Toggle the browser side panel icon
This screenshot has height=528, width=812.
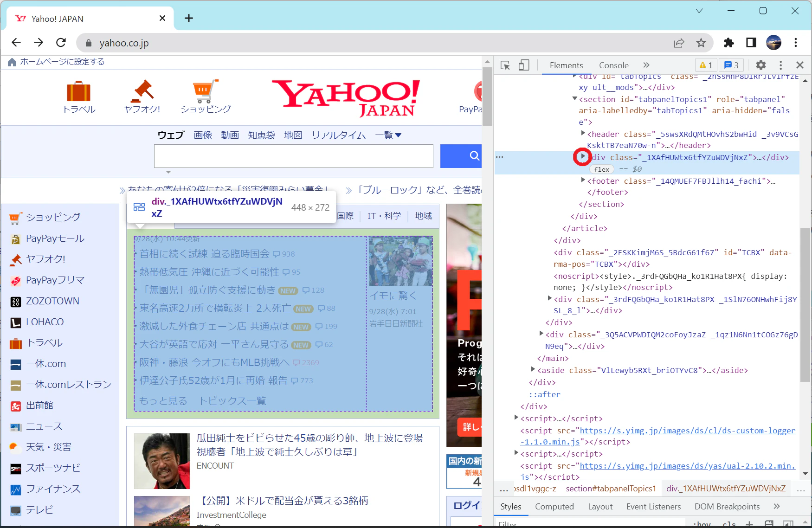point(751,43)
